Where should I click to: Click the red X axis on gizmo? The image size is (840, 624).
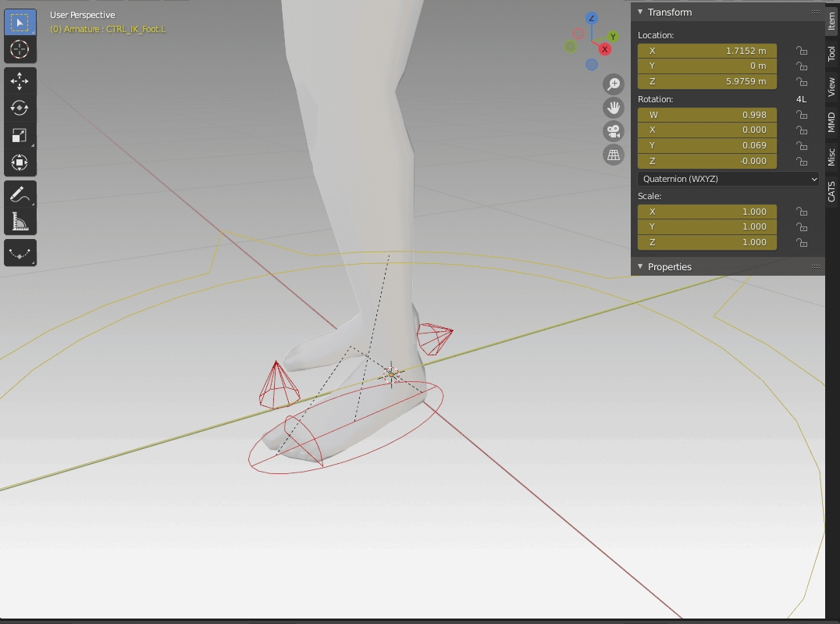tap(604, 50)
